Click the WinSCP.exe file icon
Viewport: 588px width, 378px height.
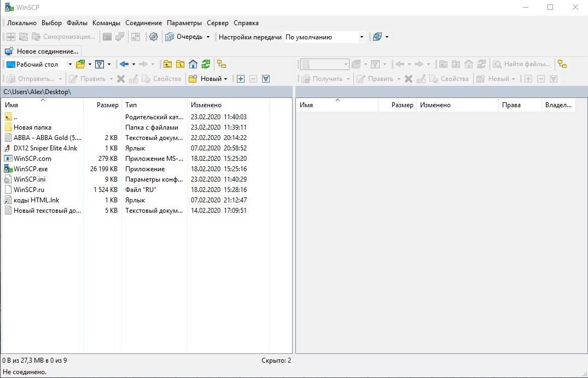tap(8, 168)
